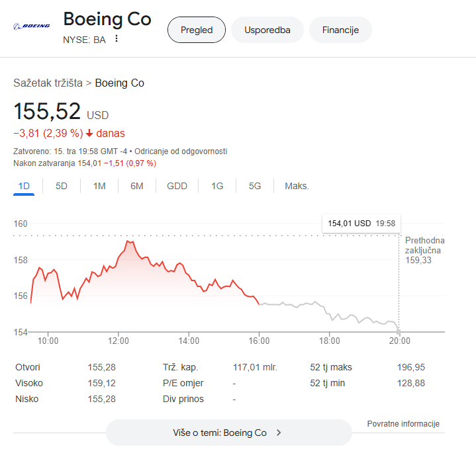This screenshot has height=461, width=476.
Task: Open the three-dot menu next to NYSE: BA
Action: (x=117, y=39)
